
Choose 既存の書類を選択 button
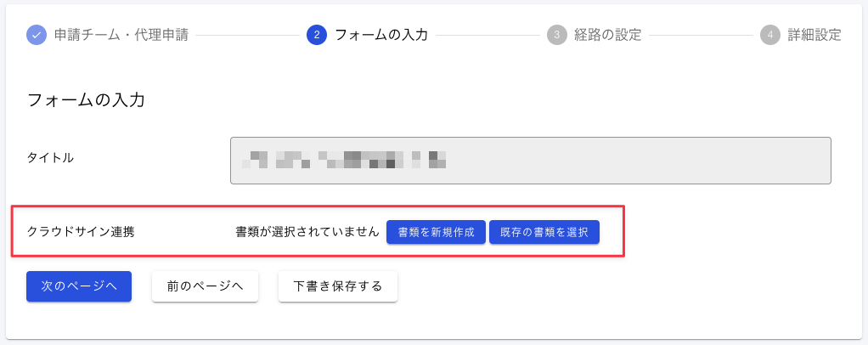pos(544,232)
